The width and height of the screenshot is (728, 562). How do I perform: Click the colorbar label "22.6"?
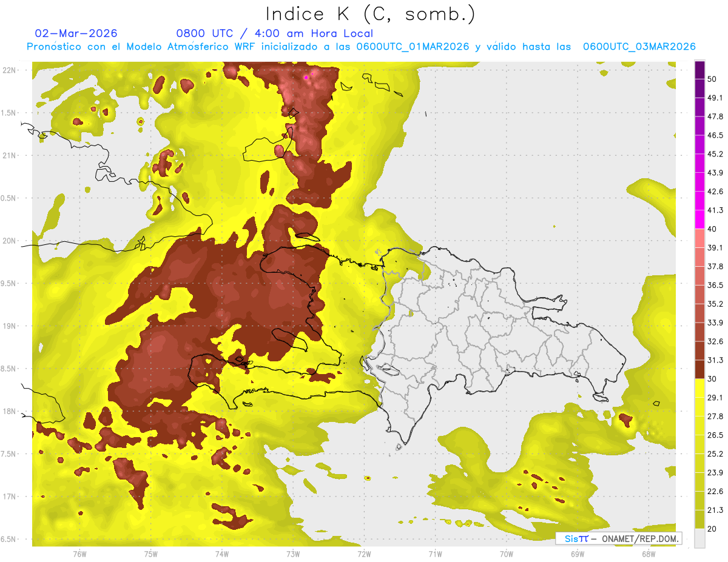tap(715, 491)
